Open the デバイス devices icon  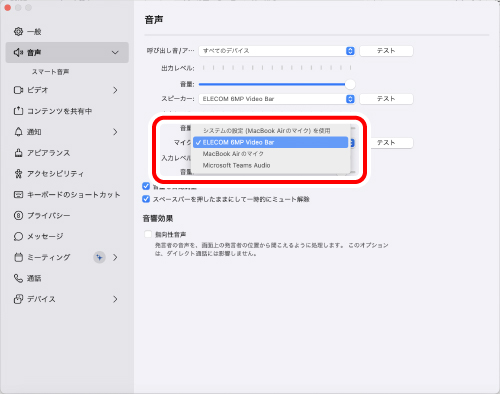click(18, 299)
